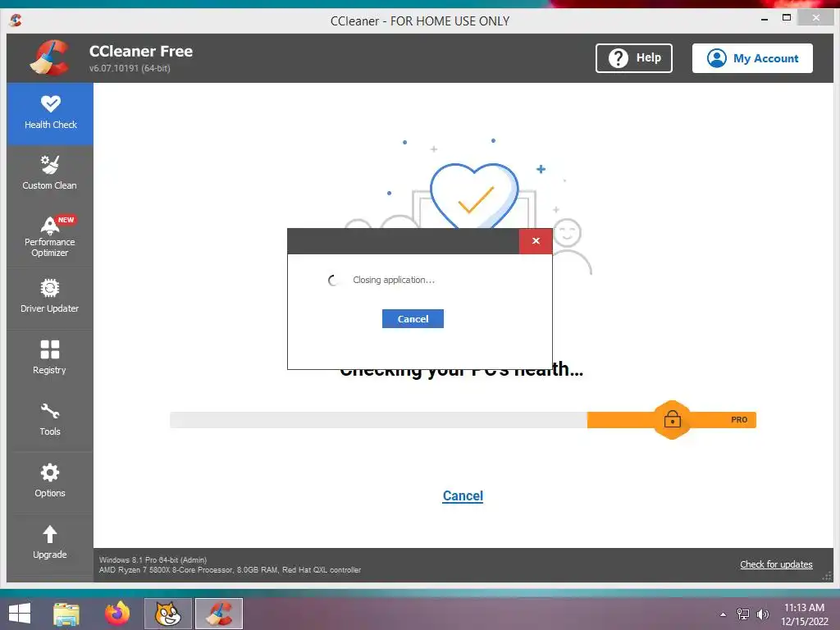Click the Windows 8.1 Pro system info text
Viewport: 840px width, 630px height.
tap(153, 559)
